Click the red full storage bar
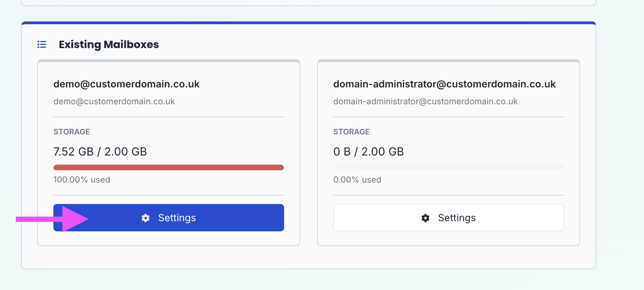This screenshot has height=290, width=644. [x=169, y=167]
